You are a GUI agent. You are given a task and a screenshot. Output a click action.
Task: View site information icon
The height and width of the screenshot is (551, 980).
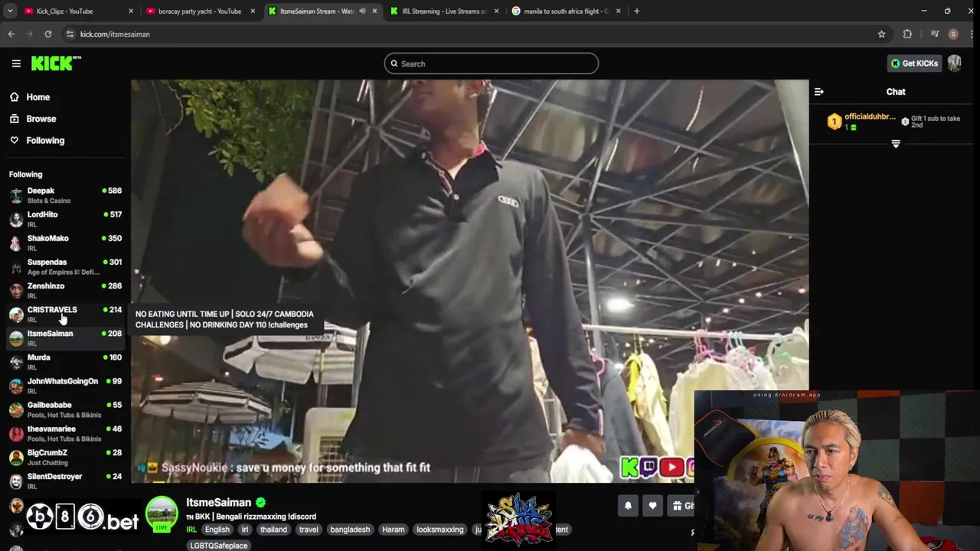coord(70,34)
